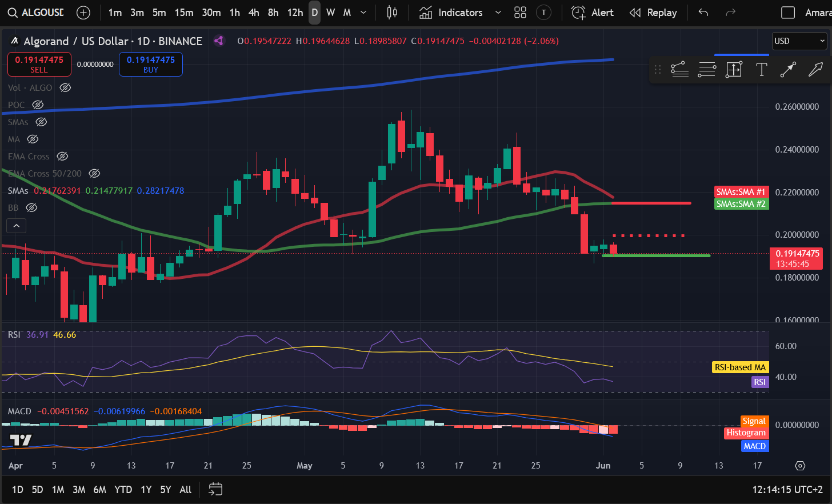Image resolution: width=832 pixels, height=504 pixels.
Task: Select the horizontal lines drawing tool
Action: (x=707, y=70)
